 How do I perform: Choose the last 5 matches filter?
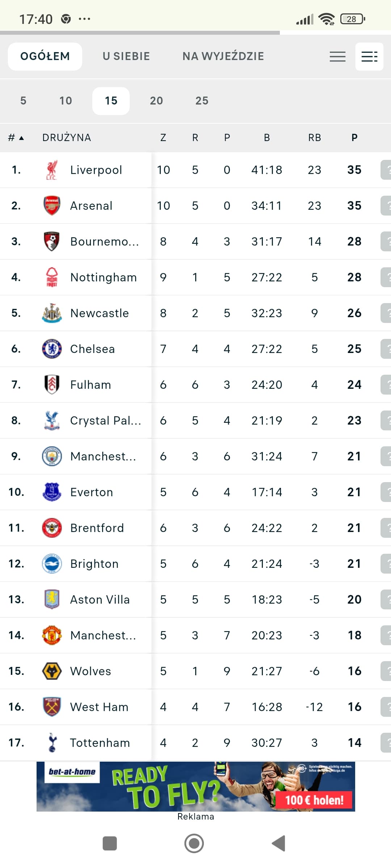[23, 101]
